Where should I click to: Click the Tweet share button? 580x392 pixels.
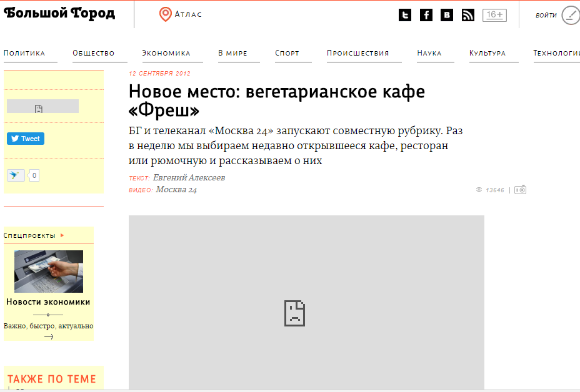tap(26, 139)
